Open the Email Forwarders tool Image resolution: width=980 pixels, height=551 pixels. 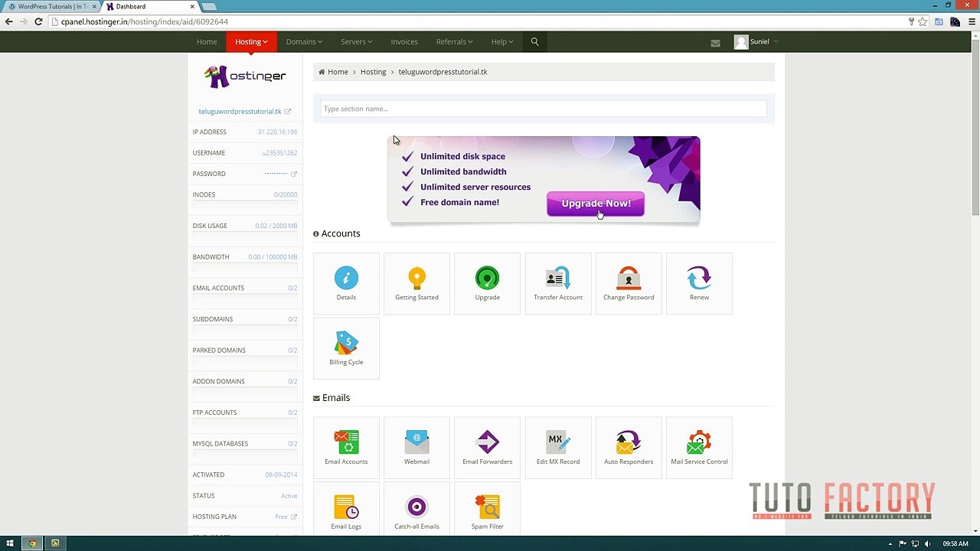pos(487,448)
